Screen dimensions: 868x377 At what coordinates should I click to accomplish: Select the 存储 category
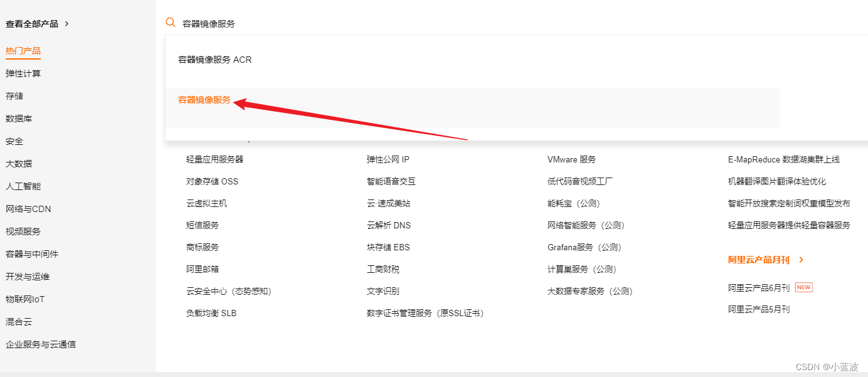click(x=14, y=96)
